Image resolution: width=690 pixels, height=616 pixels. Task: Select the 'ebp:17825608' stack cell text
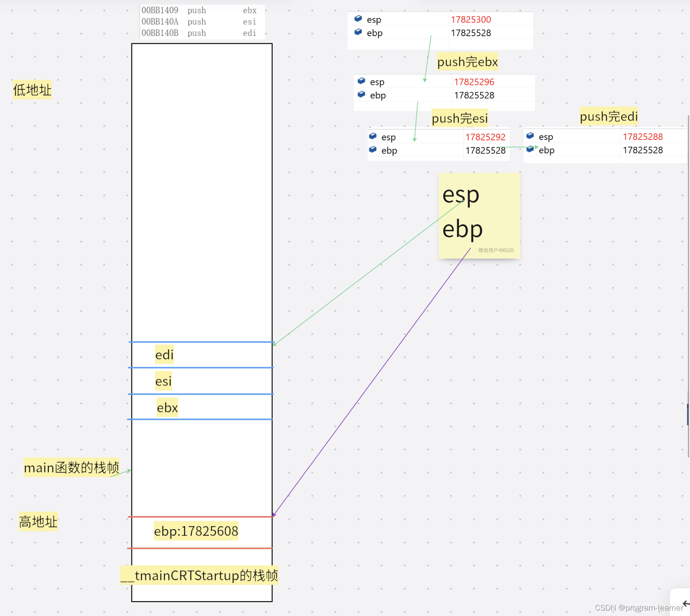coord(196,531)
